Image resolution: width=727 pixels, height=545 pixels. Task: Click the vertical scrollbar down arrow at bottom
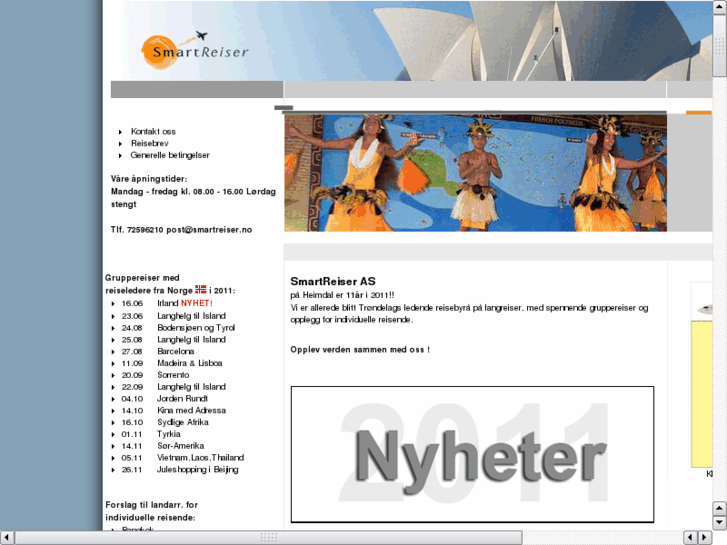pyautogui.click(x=719, y=523)
